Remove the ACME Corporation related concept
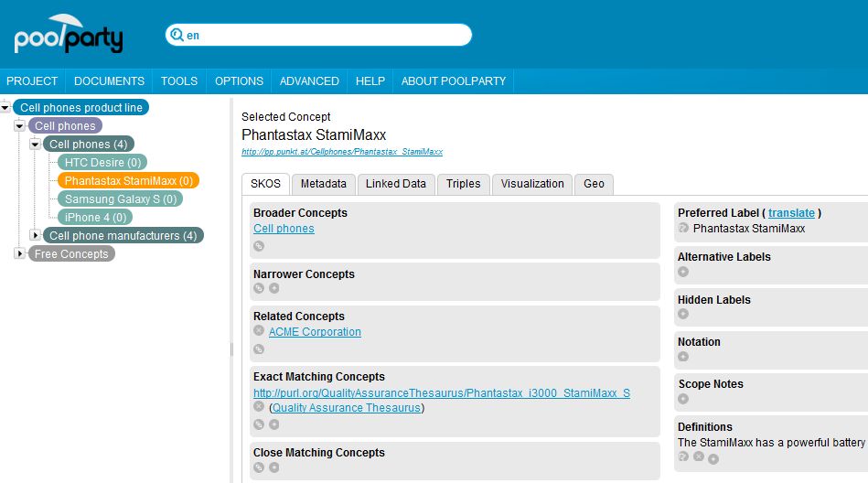This screenshot has width=868, height=483. [x=259, y=330]
